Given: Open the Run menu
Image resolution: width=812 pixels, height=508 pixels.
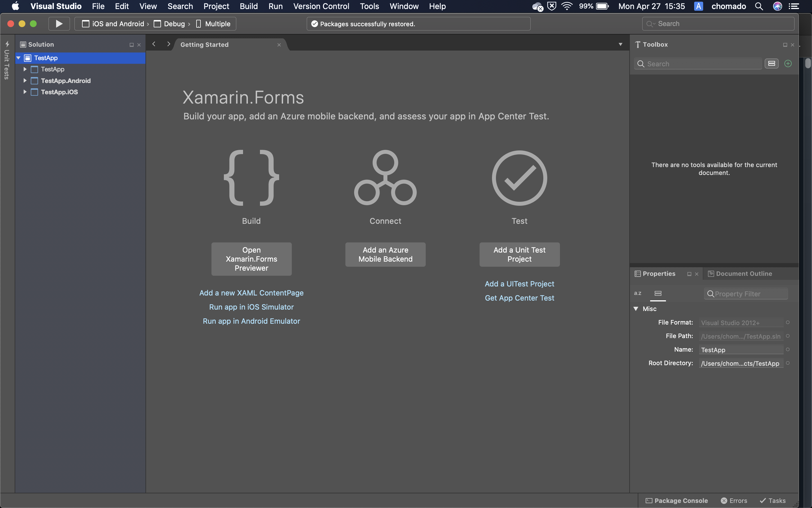Looking at the screenshot, I should pos(275,6).
